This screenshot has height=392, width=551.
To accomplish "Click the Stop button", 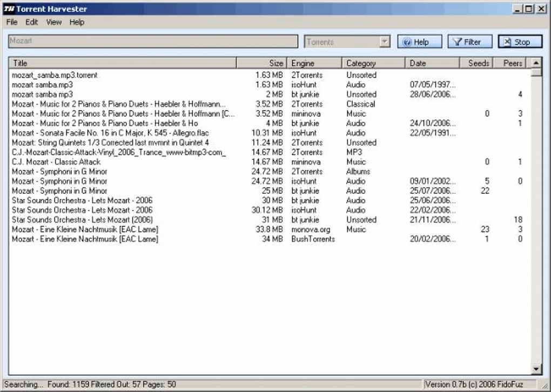I will [x=520, y=42].
